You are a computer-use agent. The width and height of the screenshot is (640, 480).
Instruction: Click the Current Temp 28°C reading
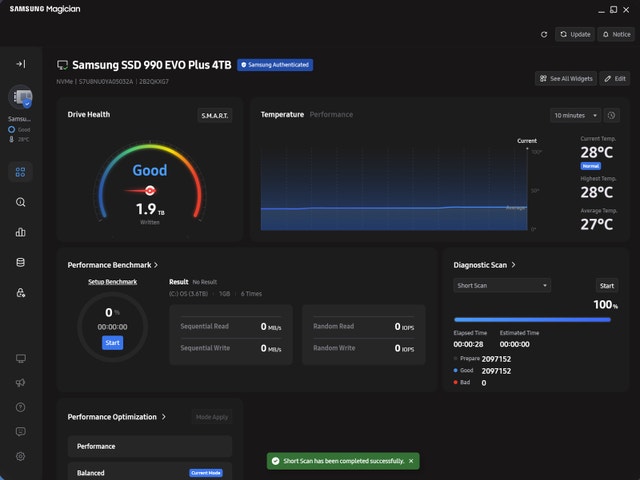[x=597, y=153]
